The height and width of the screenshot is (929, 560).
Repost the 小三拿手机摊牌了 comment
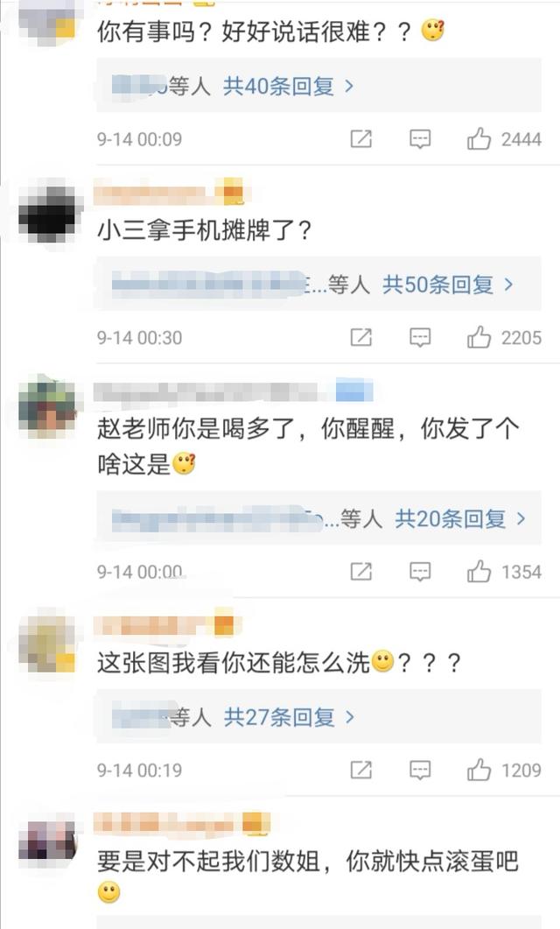pos(361,337)
